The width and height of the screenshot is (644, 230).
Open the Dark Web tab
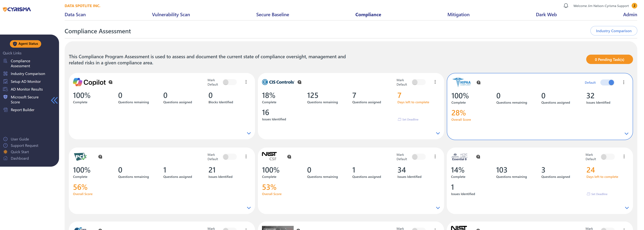[546, 14]
